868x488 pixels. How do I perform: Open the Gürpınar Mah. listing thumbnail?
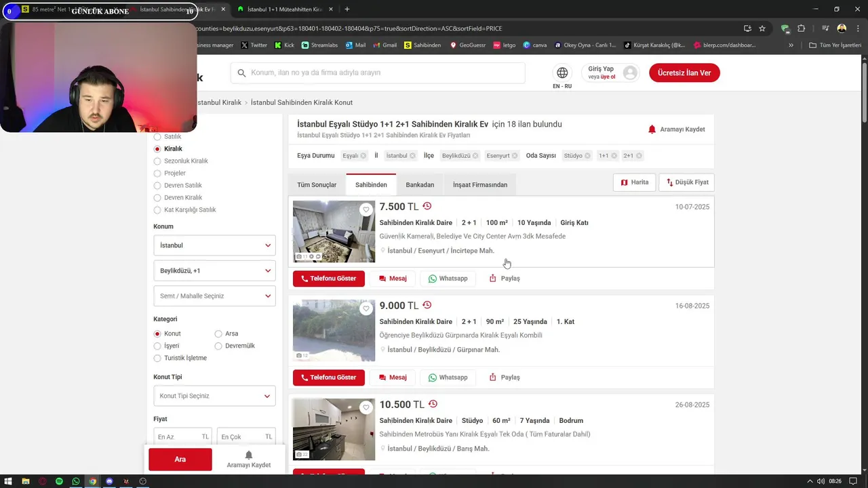coord(334,331)
